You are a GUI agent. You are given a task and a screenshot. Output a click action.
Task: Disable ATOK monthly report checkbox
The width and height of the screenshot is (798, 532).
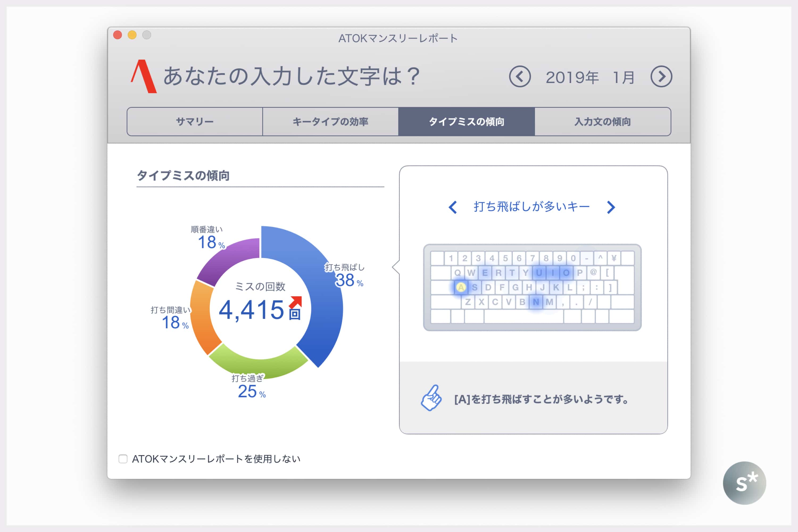click(123, 459)
